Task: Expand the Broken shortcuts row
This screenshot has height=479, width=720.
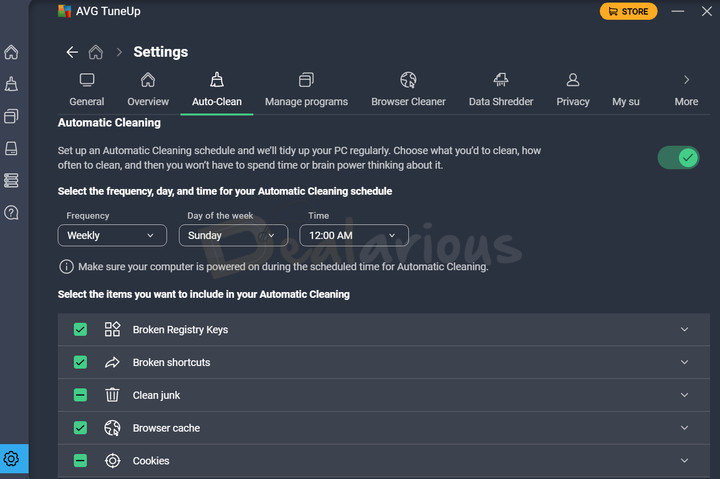Action: pos(684,362)
